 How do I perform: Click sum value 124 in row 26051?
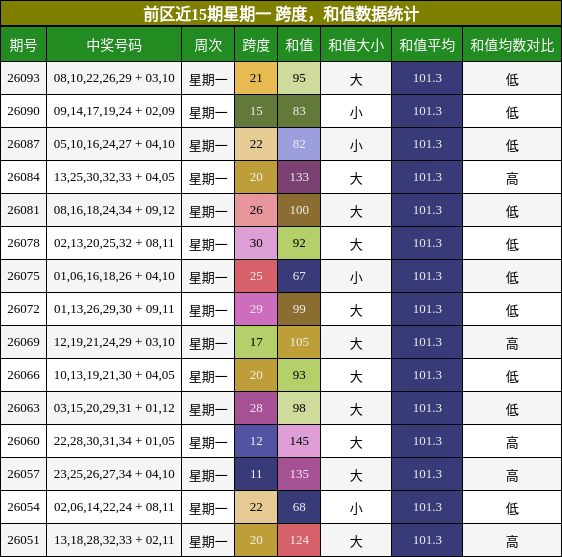[x=299, y=540]
